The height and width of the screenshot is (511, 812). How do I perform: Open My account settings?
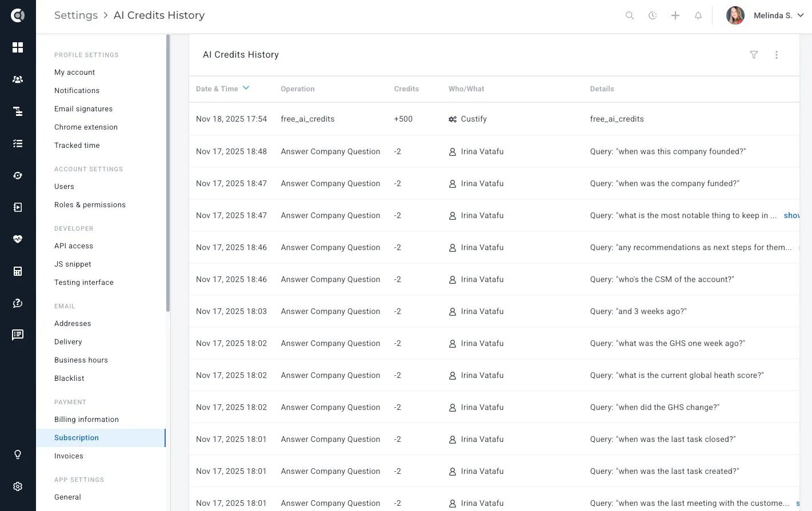pos(75,73)
